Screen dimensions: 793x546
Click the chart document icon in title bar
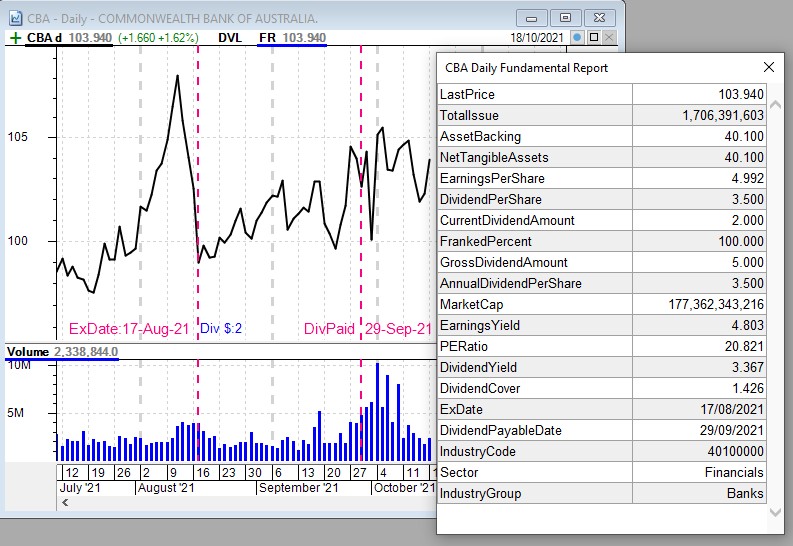coord(16,19)
